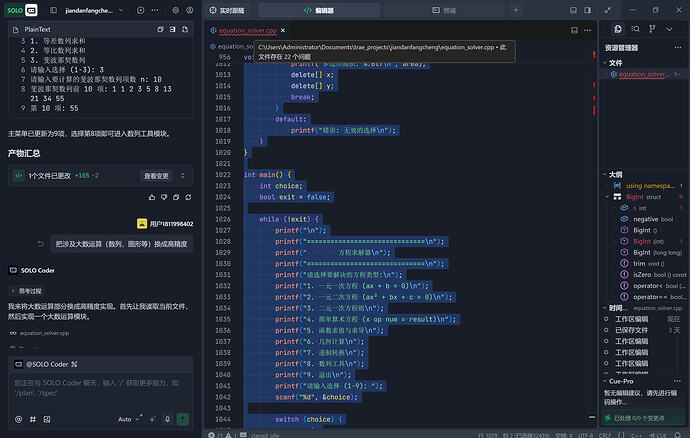
Task: Close the equation_solver.cpp tab
Action: click(283, 30)
